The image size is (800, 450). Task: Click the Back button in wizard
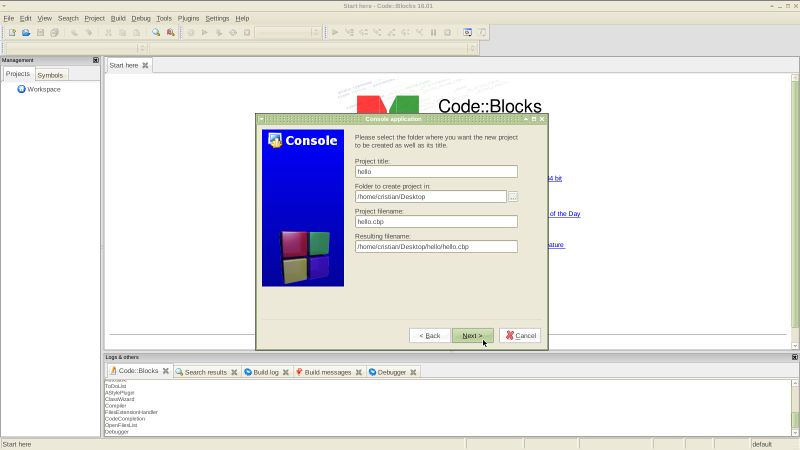[430, 335]
